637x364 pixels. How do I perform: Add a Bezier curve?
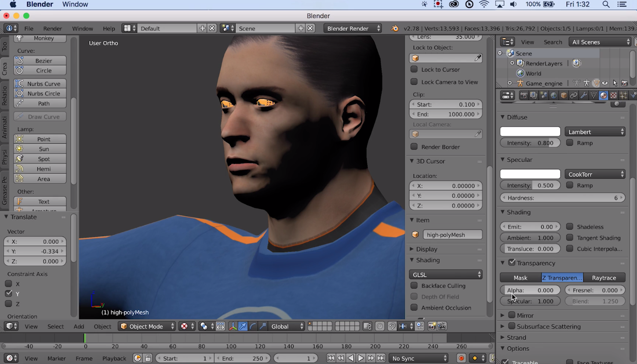click(40, 61)
